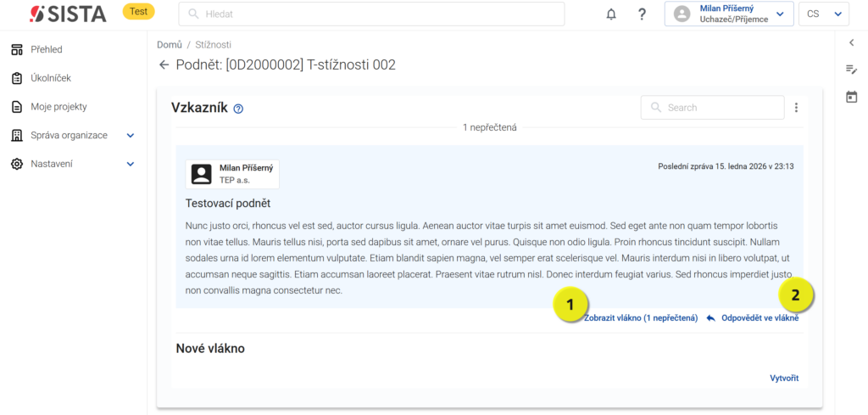This screenshot has width=868, height=415.
Task: Open the Milan Příšerný user dropdown
Action: pos(728,14)
